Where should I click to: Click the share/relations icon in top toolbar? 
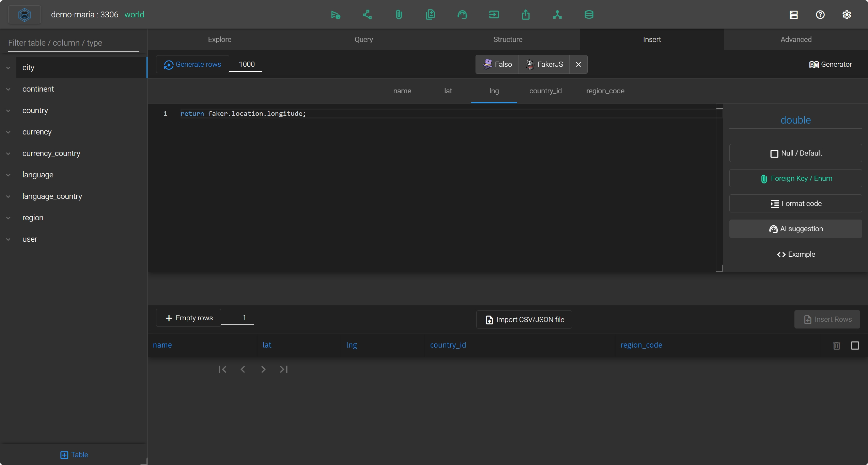pos(367,15)
